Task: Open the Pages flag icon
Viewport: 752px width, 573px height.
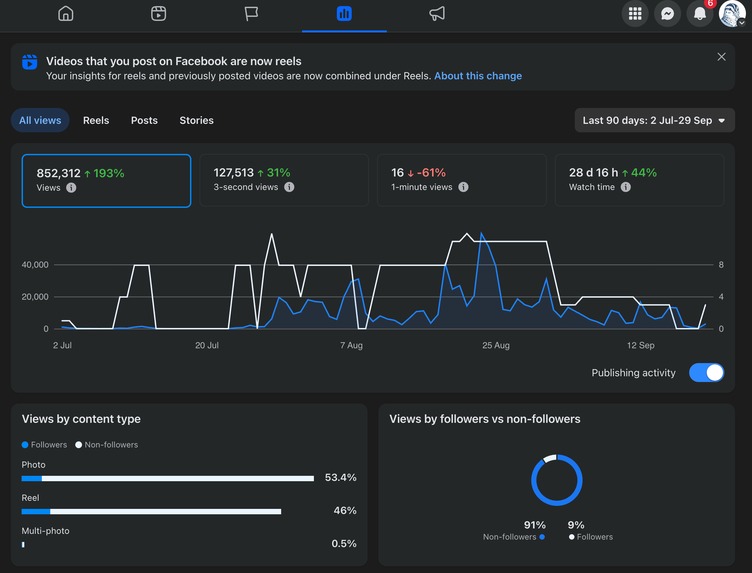Action: click(251, 13)
